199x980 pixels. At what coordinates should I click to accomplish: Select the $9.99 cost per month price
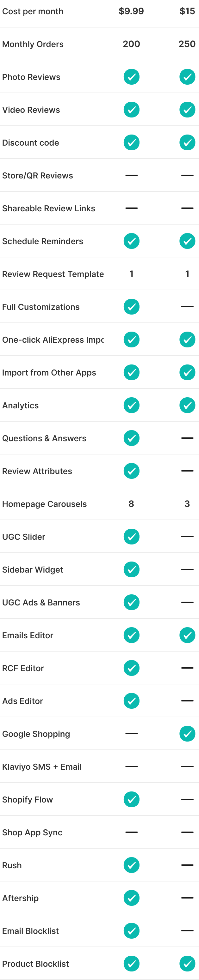tap(131, 11)
